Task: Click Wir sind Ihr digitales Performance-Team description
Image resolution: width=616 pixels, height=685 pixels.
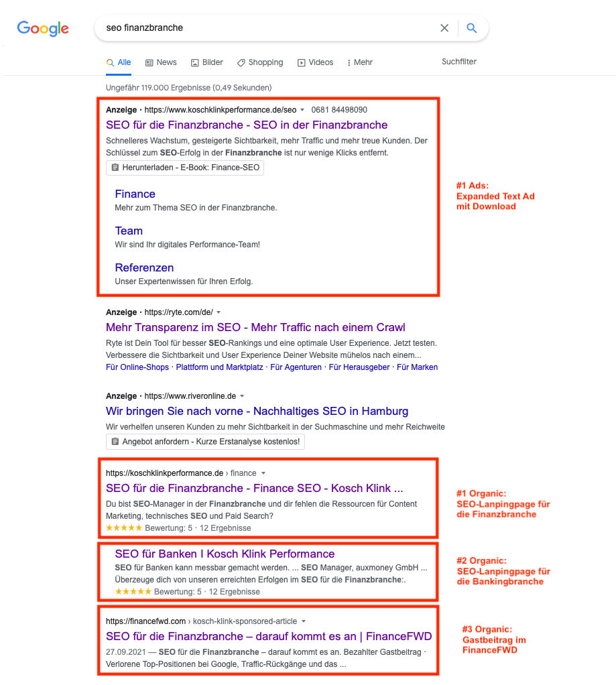Action: (x=188, y=245)
